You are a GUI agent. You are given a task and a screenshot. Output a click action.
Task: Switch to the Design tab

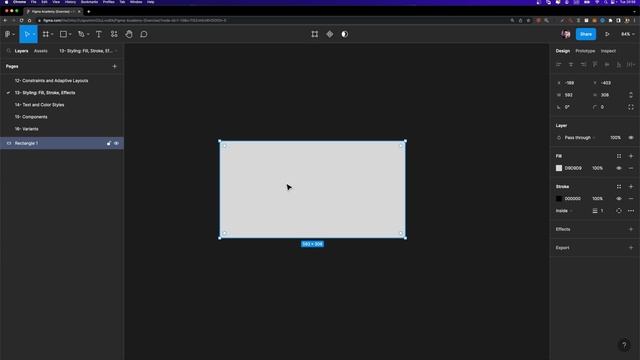coord(562,51)
